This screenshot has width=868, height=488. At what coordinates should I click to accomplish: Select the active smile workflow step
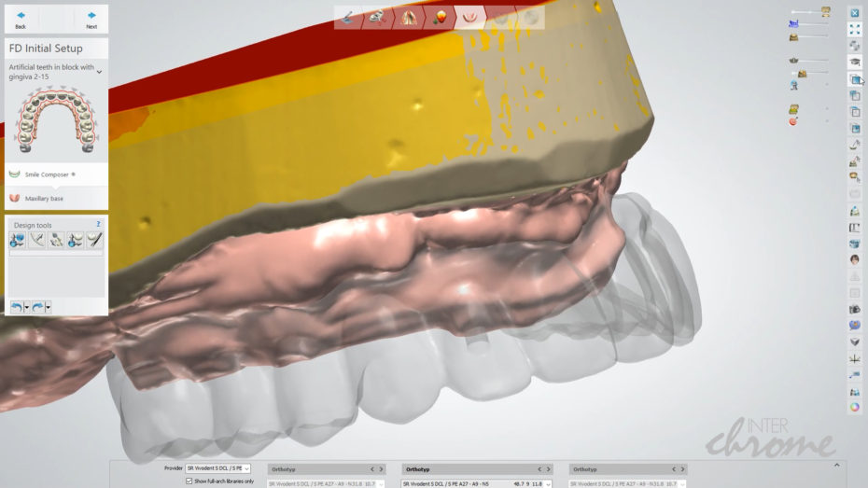(470, 18)
